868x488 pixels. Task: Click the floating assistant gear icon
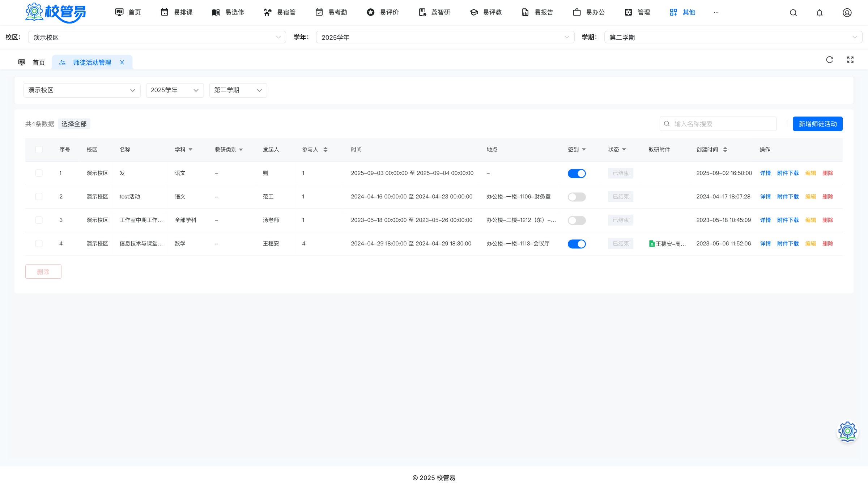coord(847,431)
